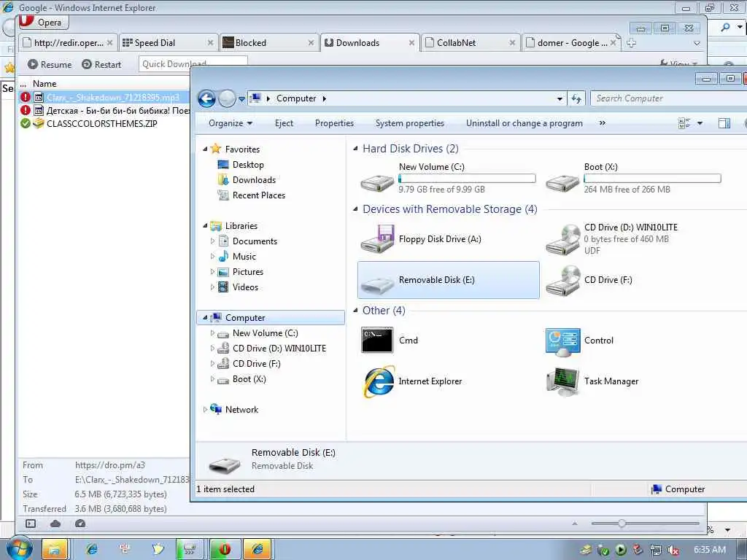Open the Cmd shortcut icon
The width and height of the screenshot is (747, 560).
(377, 340)
